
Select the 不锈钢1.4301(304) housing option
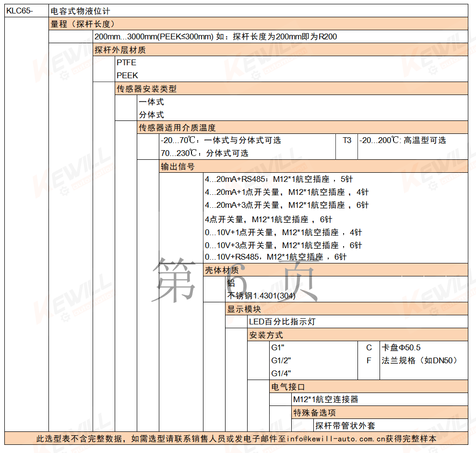click(x=262, y=296)
